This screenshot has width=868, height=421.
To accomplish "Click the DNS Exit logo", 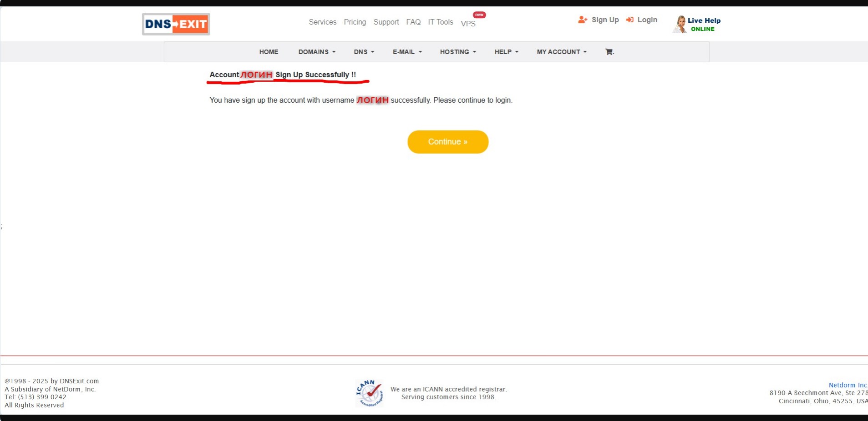I will (x=175, y=24).
